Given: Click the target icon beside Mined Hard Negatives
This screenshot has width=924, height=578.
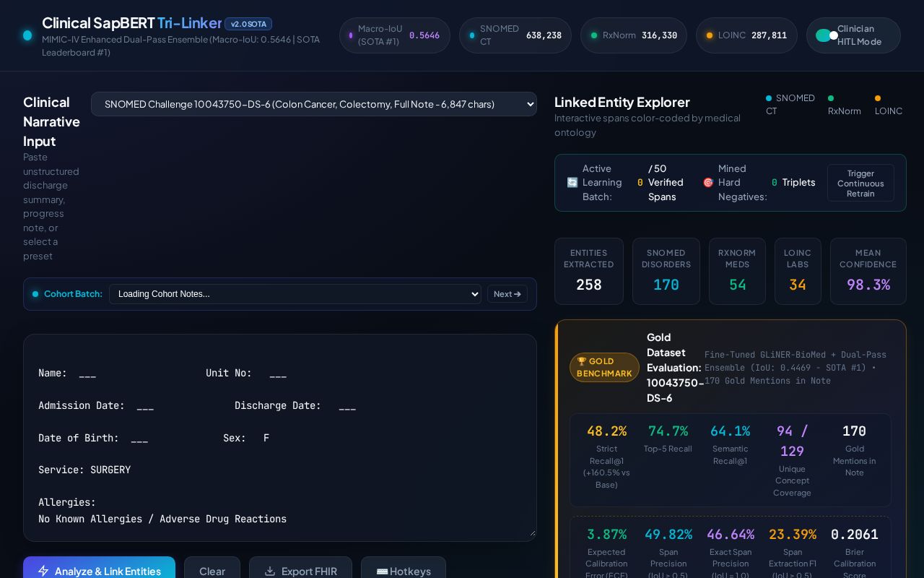Looking at the screenshot, I should (x=708, y=183).
